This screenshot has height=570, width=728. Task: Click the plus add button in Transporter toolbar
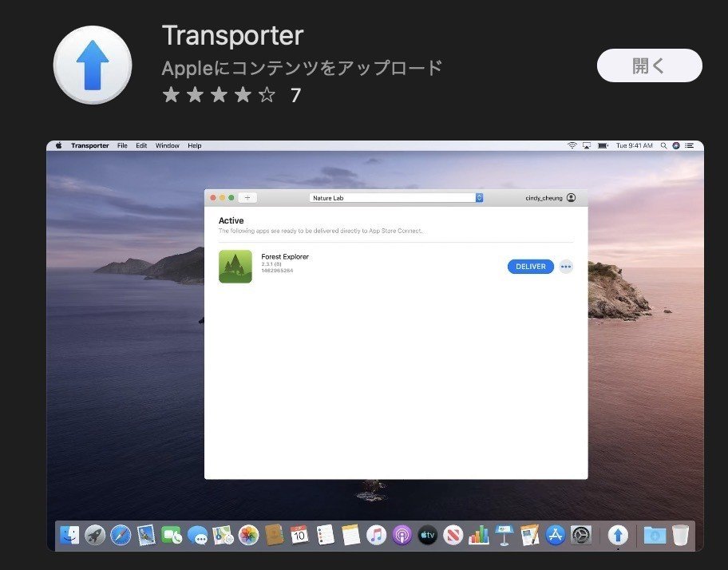247,198
